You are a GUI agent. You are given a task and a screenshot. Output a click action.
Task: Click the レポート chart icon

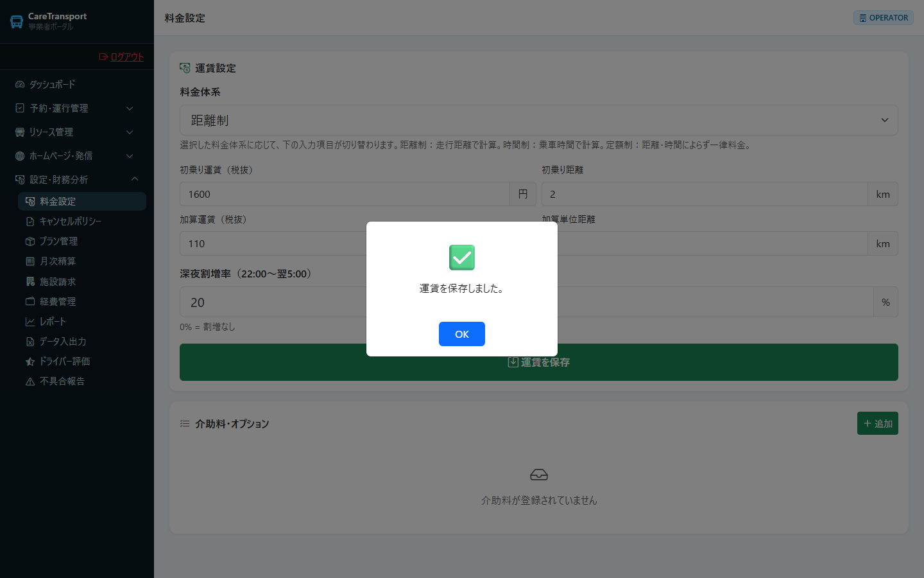click(x=30, y=322)
